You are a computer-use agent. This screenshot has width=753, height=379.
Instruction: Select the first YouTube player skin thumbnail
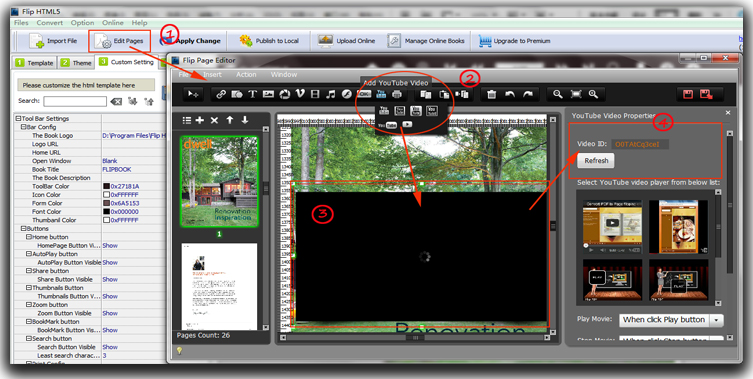pyautogui.click(x=612, y=226)
